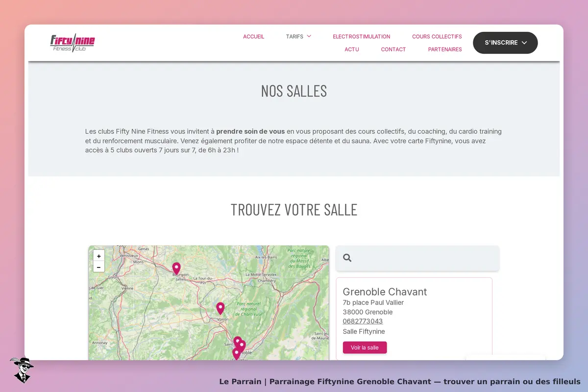This screenshot has height=392, width=588.
Task: Expand the Tarifs menu chevron
Action: 309,36
